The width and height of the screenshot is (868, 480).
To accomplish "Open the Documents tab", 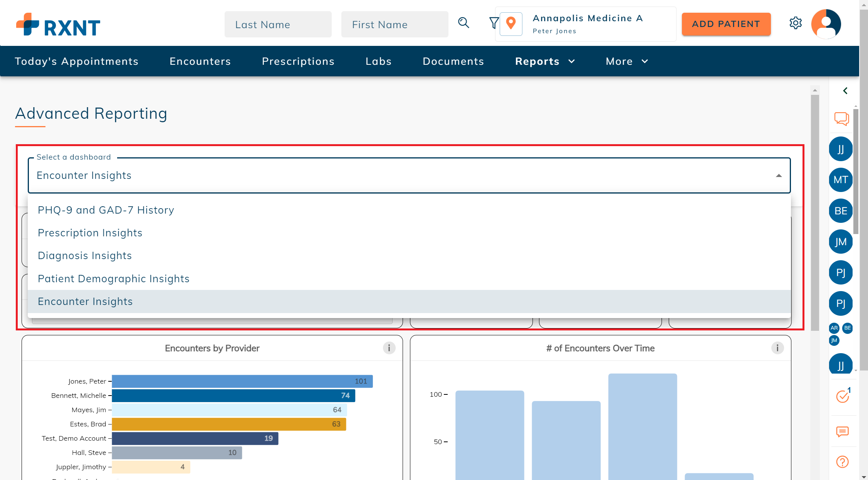I will pos(453,61).
